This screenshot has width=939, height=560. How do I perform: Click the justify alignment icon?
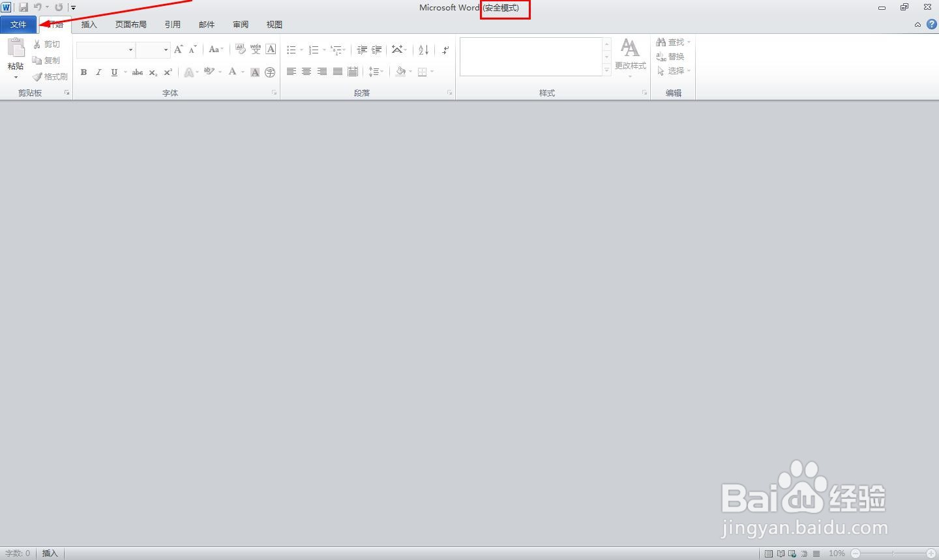(338, 72)
